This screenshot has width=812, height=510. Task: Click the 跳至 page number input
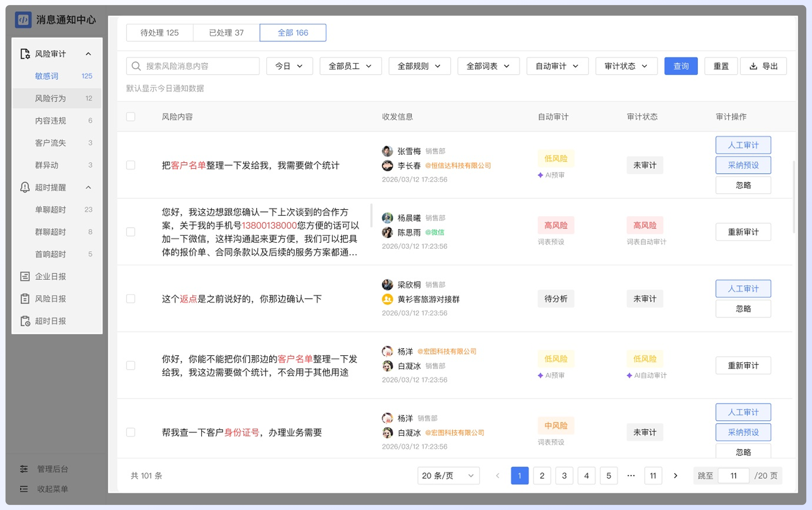[734, 476]
